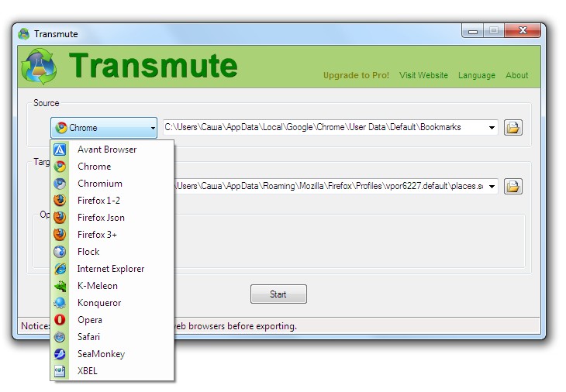Screen dimensions: 566x392
Task: Click the Firefox 1-2 icon
Action: coord(60,201)
